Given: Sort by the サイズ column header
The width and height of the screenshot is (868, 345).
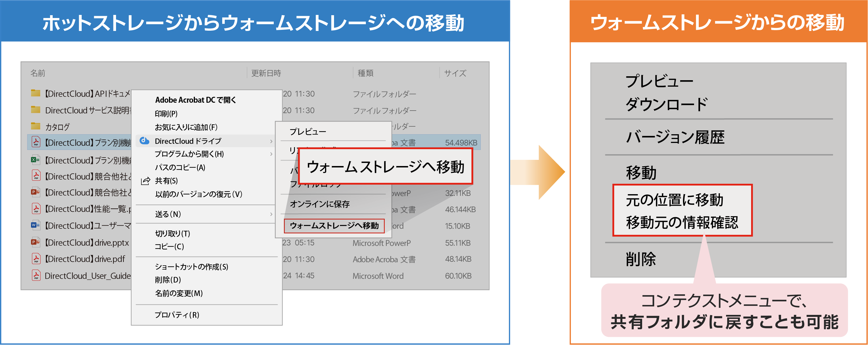Looking at the screenshot, I should [x=455, y=73].
